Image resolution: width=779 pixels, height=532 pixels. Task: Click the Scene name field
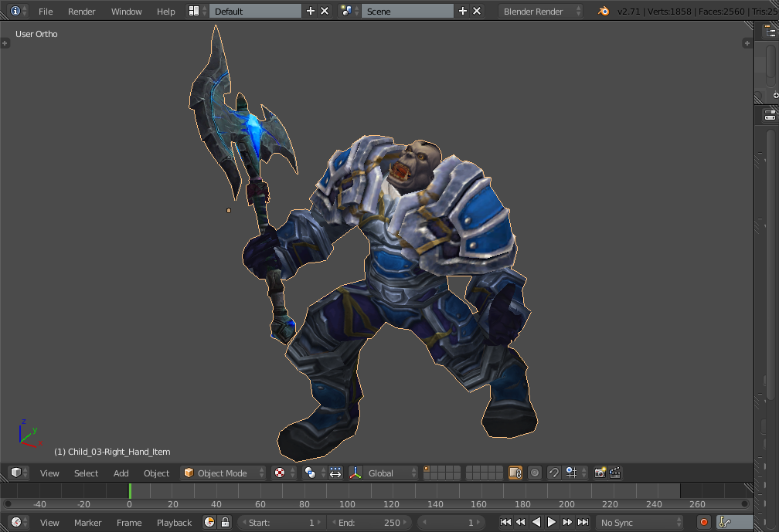[x=407, y=11]
